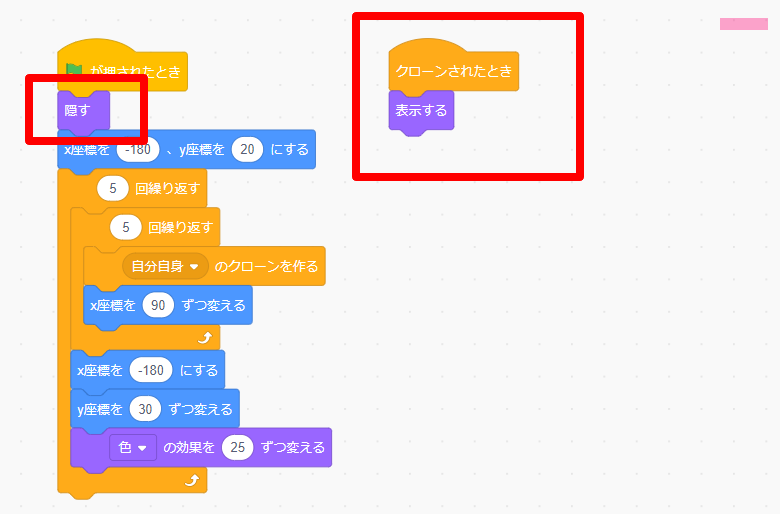Open the 自分自身 clone target dropdown
Viewport: 780px width, 514px height.
point(165,266)
